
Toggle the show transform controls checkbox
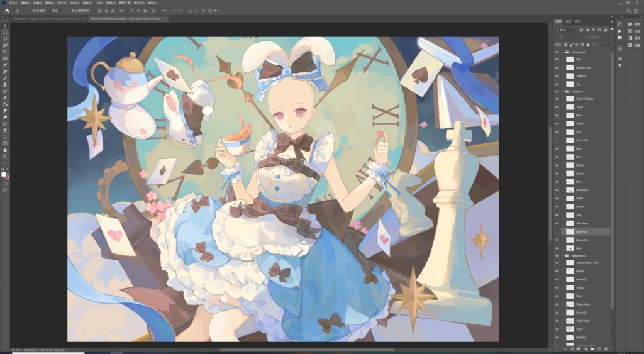69,11
